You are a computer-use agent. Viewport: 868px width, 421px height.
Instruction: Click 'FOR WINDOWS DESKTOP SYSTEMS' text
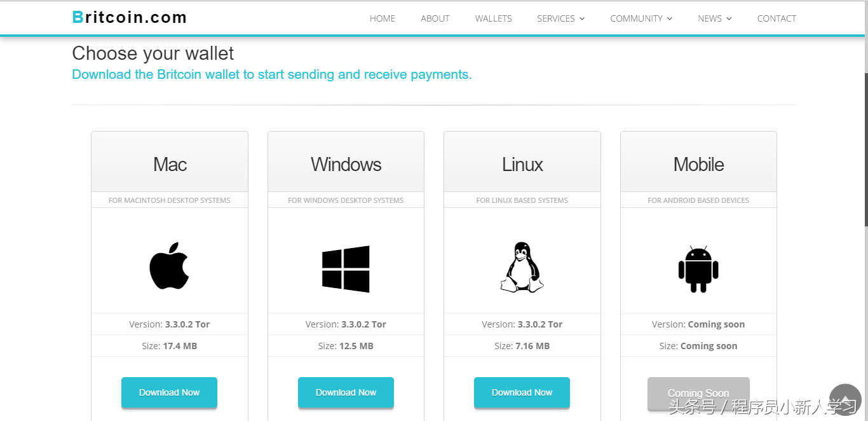coord(346,200)
